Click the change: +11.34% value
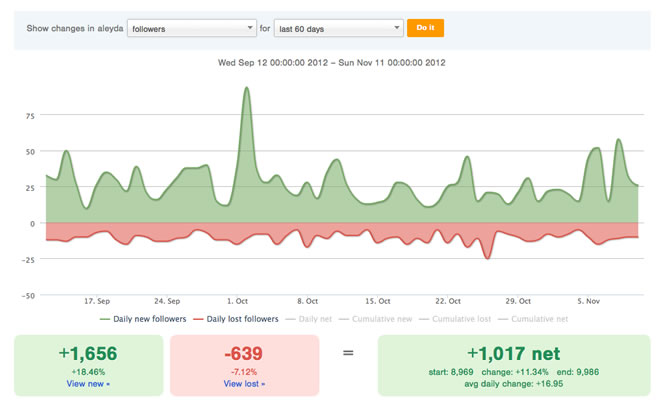Screen dimensions: 662x413 tap(515, 372)
